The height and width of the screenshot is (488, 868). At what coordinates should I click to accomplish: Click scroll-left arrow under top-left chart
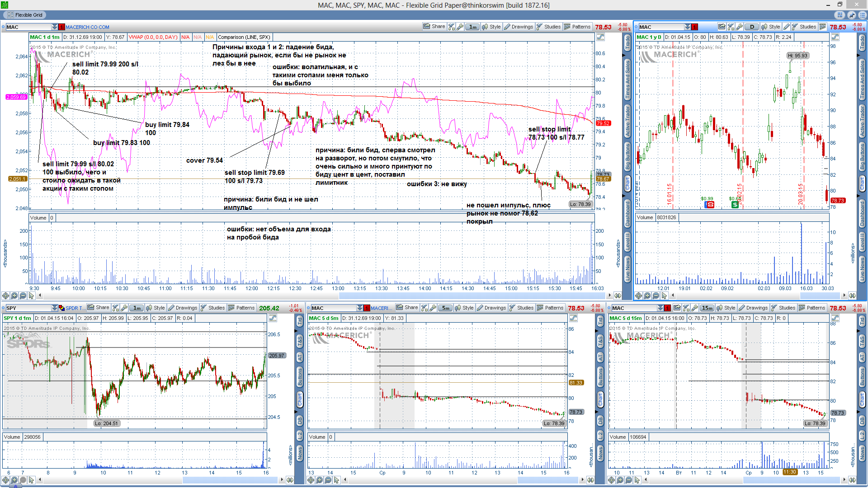(x=40, y=296)
